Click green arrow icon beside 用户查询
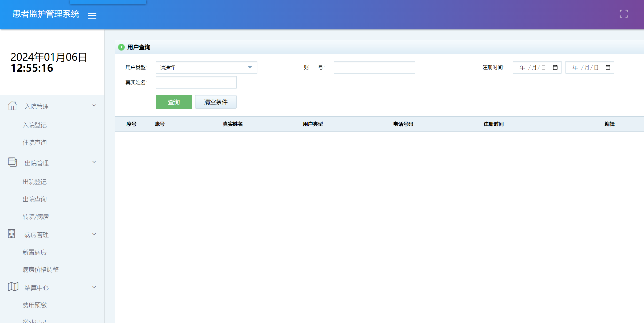644x323 pixels. 121,47
